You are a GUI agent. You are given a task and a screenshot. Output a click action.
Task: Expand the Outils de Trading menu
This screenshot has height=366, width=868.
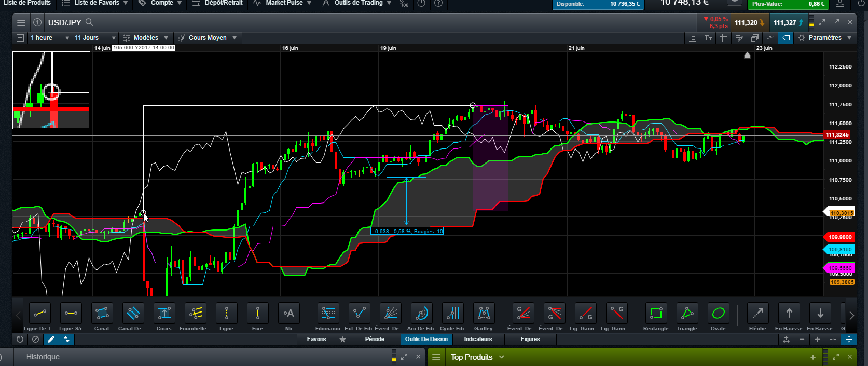[356, 3]
